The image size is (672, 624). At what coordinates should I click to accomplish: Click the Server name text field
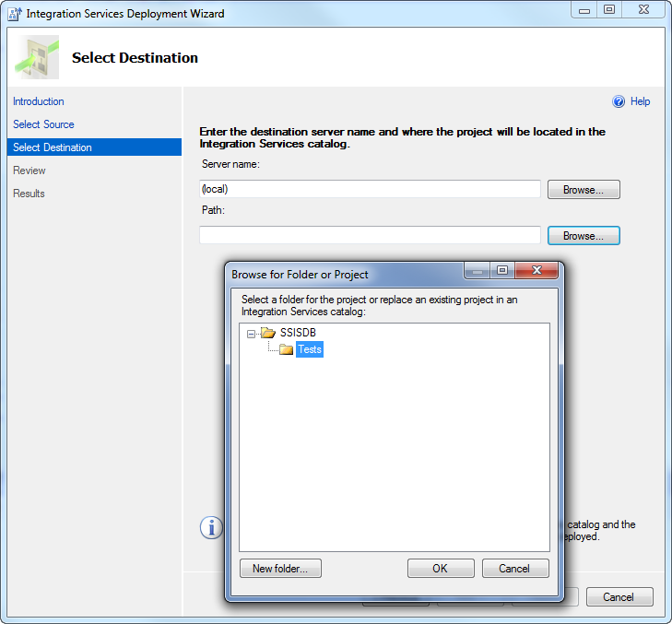(x=370, y=189)
